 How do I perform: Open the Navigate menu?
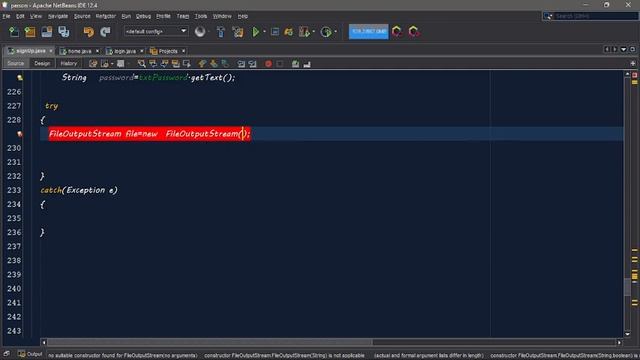(x=58, y=16)
